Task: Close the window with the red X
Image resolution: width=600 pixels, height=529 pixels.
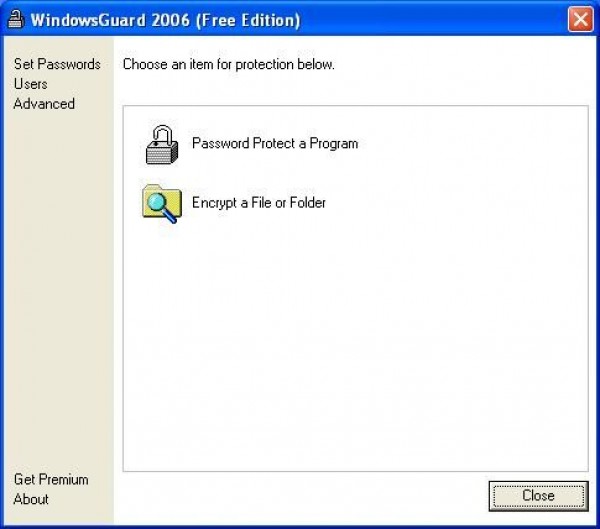Action: 579,20
